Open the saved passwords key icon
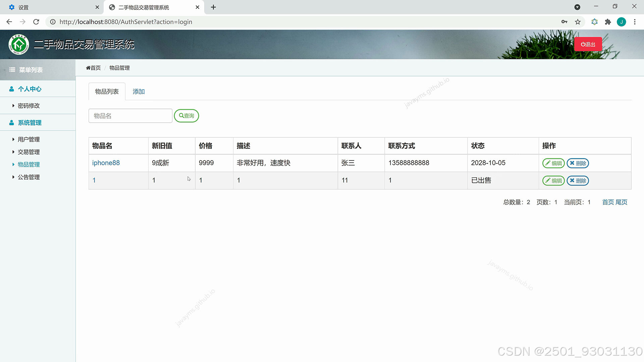 tap(564, 22)
